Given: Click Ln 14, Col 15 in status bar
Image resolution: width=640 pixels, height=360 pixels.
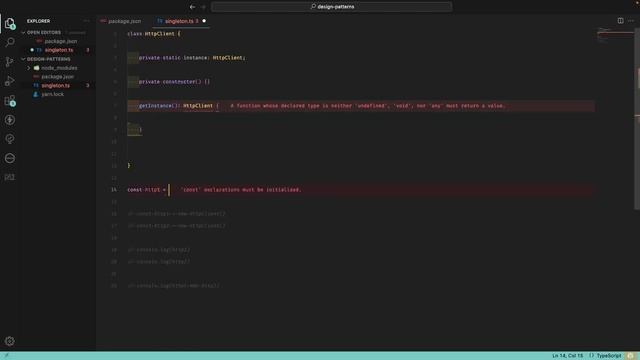Looking at the screenshot, I should click(x=567, y=356).
